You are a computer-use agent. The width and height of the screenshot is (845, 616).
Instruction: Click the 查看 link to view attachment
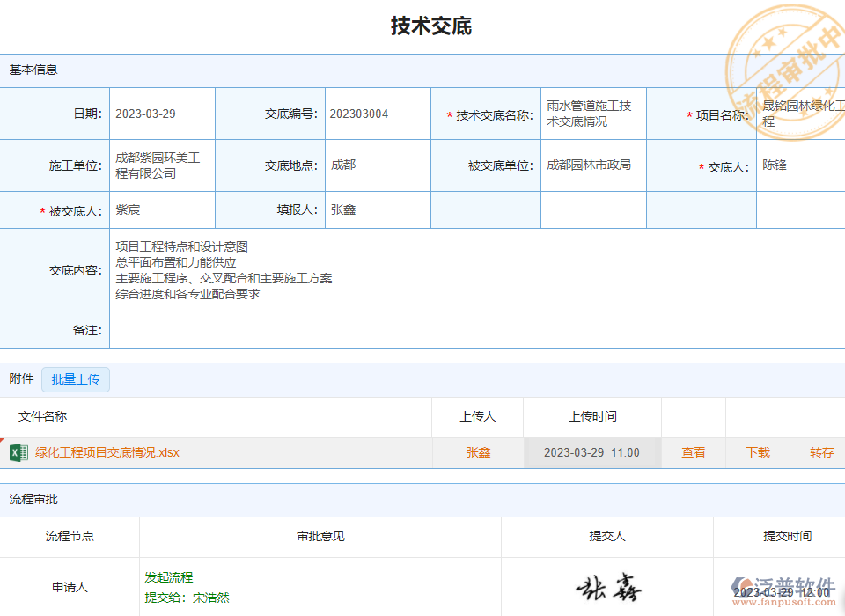click(x=693, y=452)
